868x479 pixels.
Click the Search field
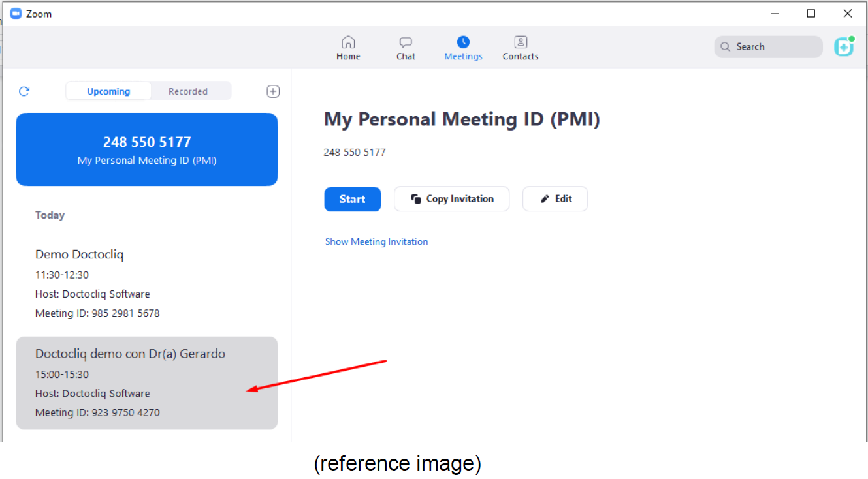pyautogui.click(x=768, y=47)
